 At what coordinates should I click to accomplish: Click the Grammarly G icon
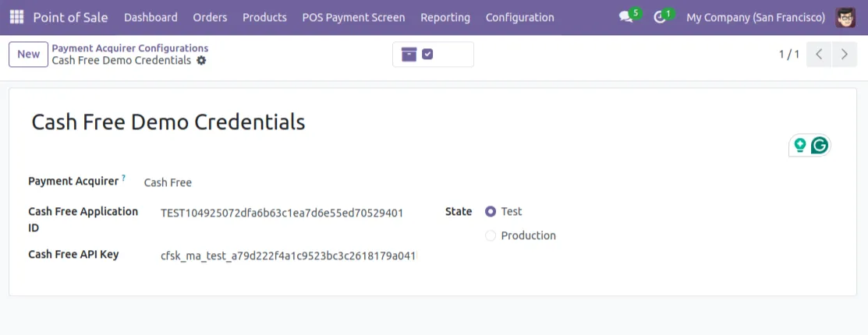pyautogui.click(x=820, y=146)
